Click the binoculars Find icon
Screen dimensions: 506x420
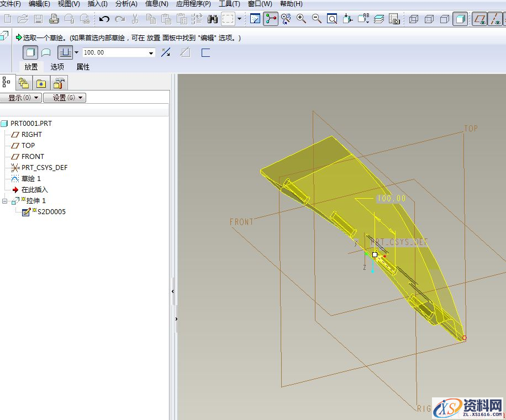[213, 19]
